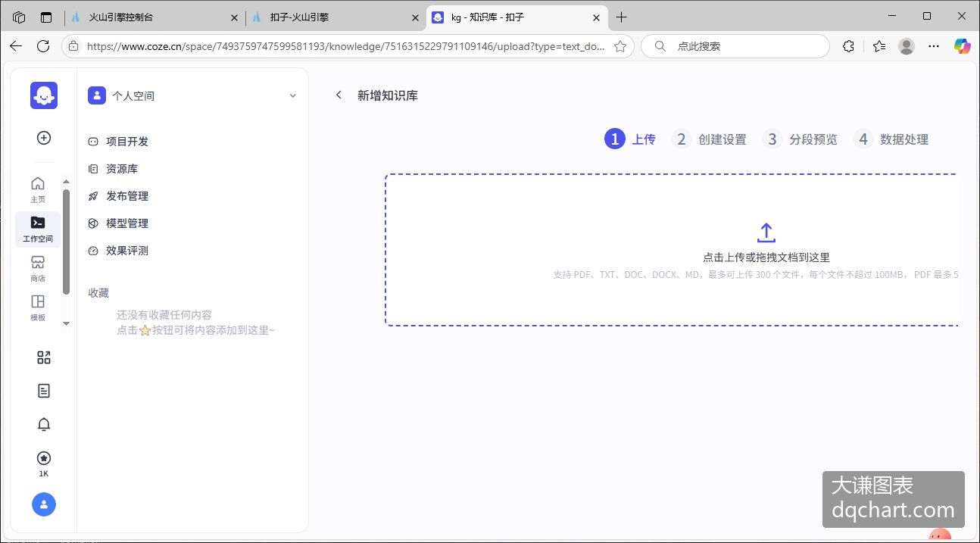The height and width of the screenshot is (543, 980).
Task: Open the workspaces icon in title bar
Action: coord(19,17)
